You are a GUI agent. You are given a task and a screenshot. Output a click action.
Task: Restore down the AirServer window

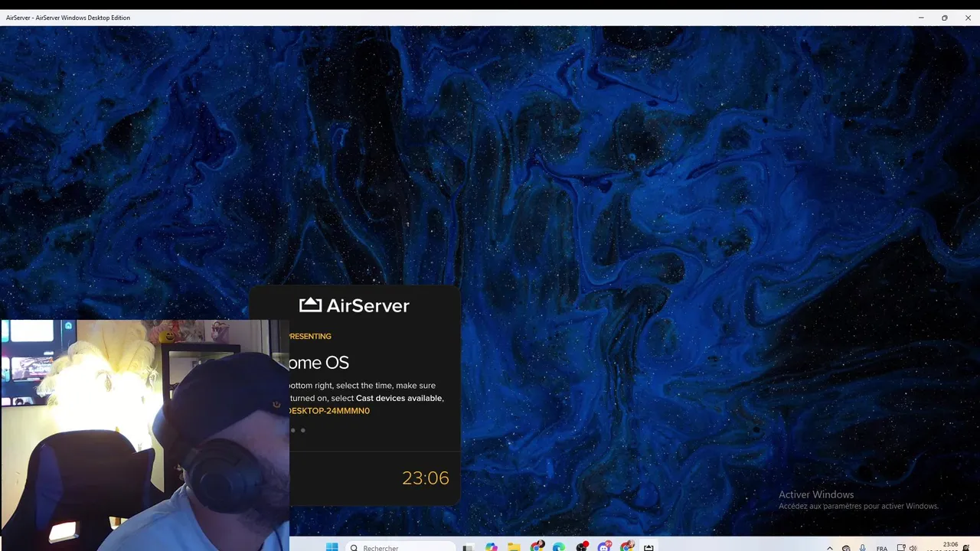944,18
